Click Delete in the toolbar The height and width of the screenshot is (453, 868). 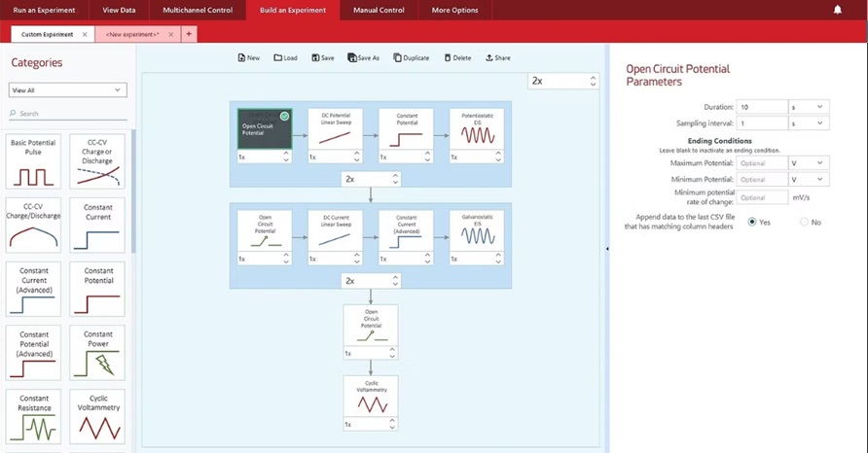[457, 57]
